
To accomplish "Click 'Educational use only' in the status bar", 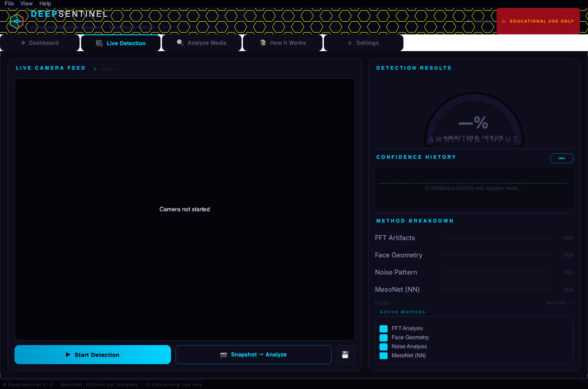I will [x=177, y=384].
